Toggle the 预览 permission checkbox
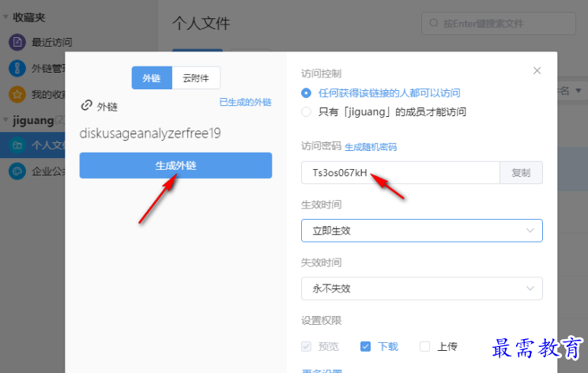Image resolution: width=588 pixels, height=373 pixels. coord(306,346)
